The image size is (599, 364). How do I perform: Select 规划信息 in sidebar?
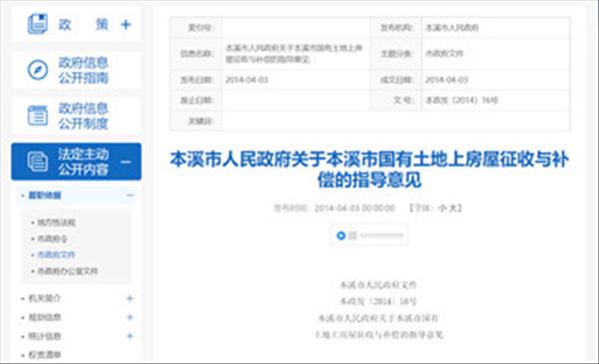tap(45, 317)
